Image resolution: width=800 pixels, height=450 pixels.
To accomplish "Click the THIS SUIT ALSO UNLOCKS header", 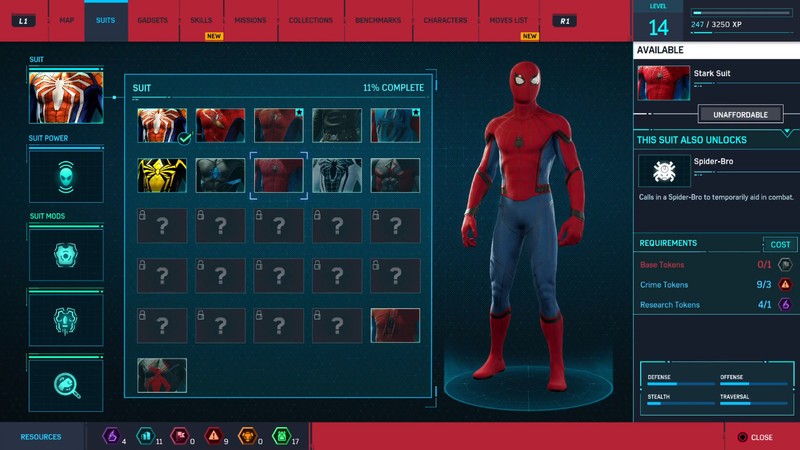I will point(691,140).
